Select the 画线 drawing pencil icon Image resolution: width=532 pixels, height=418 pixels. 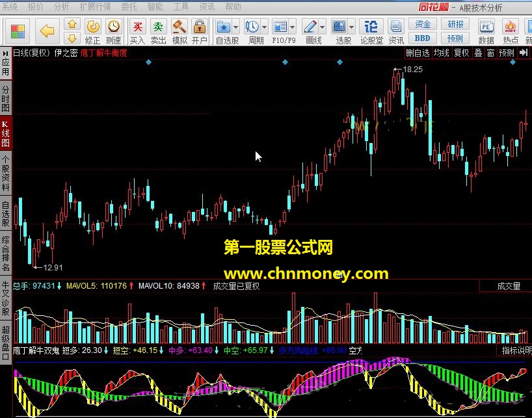(x=310, y=27)
